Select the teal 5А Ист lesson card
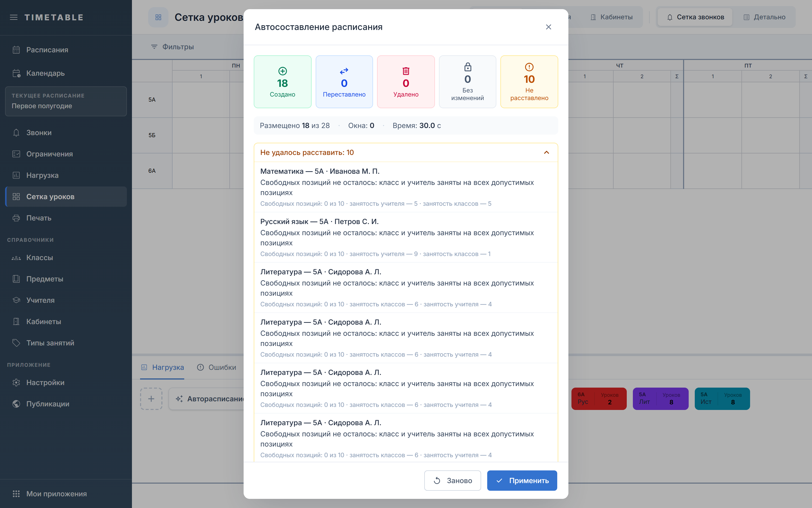The width and height of the screenshot is (812, 508). (x=722, y=399)
